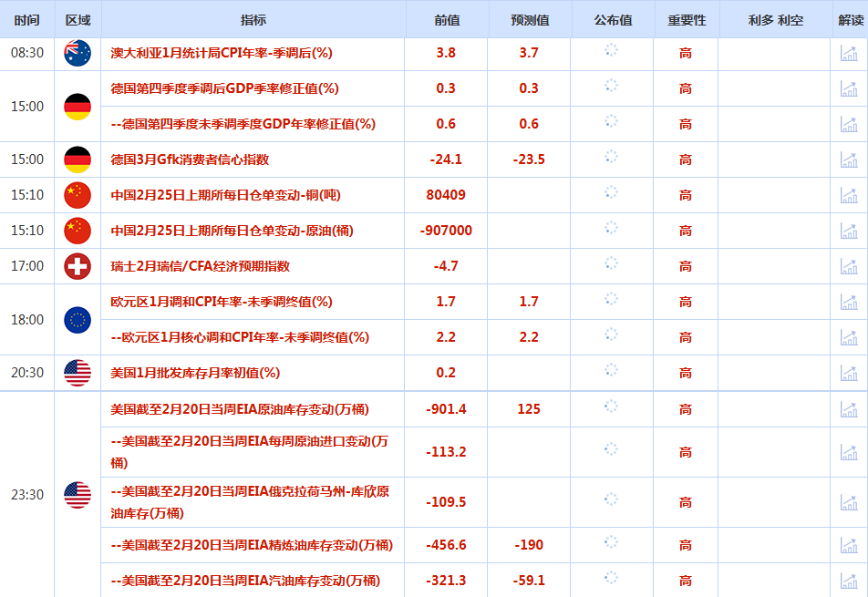The image size is (868, 597).
Task: Click the Australian flag icon
Action: (77, 53)
